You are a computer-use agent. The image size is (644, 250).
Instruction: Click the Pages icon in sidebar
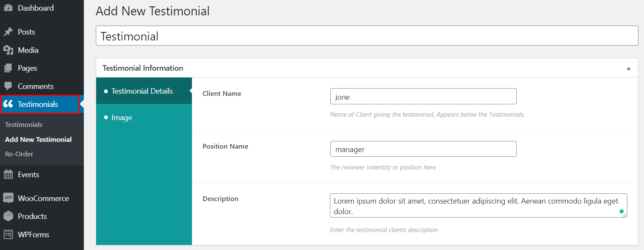click(x=8, y=68)
